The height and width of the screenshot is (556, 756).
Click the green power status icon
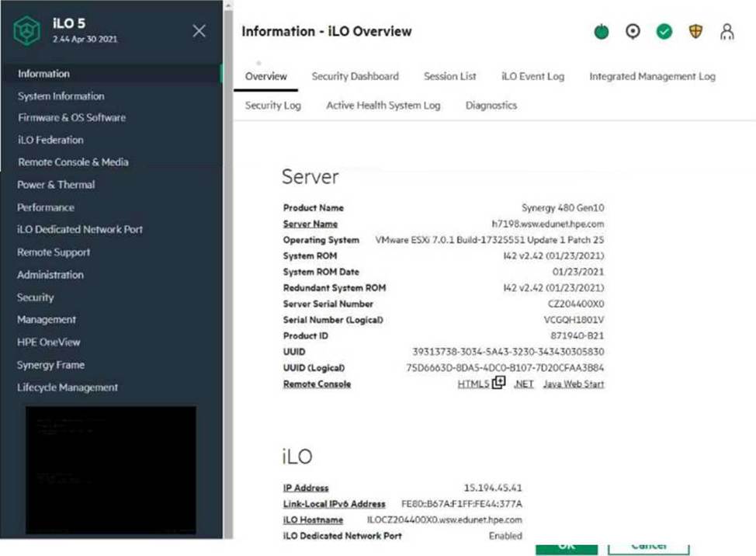click(602, 31)
